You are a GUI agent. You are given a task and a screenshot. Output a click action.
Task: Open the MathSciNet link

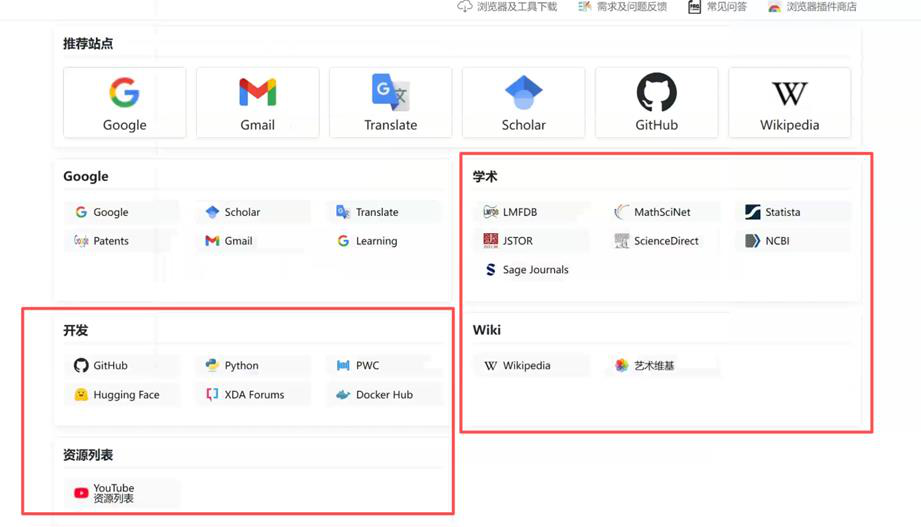tap(663, 212)
